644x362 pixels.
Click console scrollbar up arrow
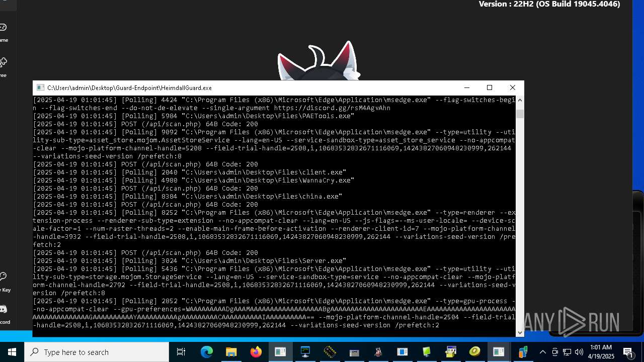click(x=520, y=100)
